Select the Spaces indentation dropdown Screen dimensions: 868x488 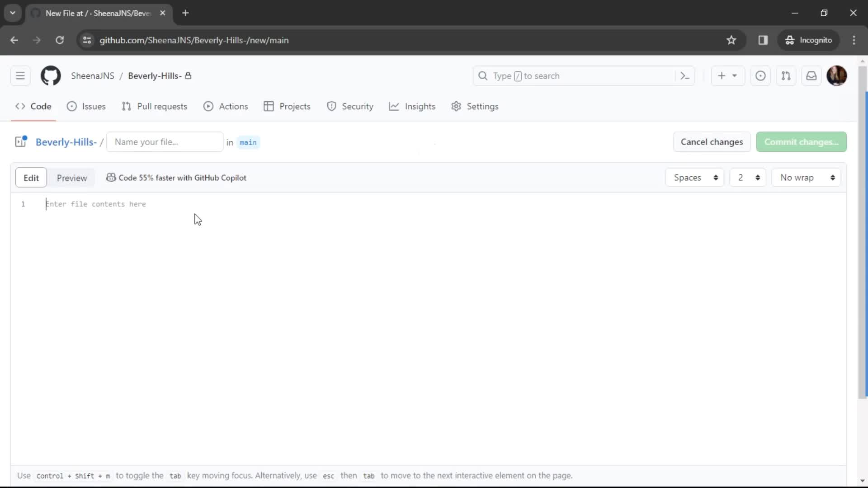pos(695,178)
